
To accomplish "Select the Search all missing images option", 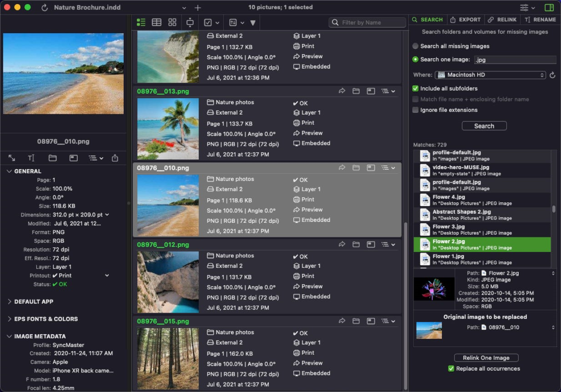I will [x=416, y=46].
